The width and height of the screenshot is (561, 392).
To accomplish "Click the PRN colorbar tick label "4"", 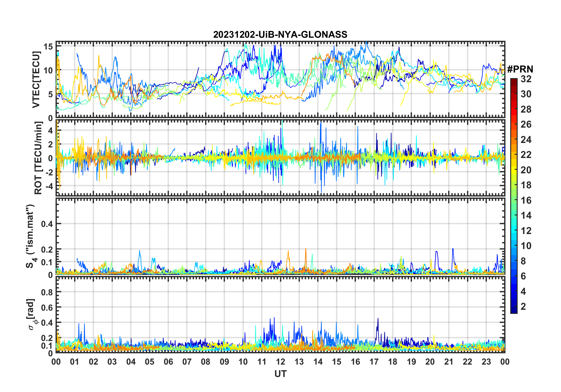I will [523, 291].
